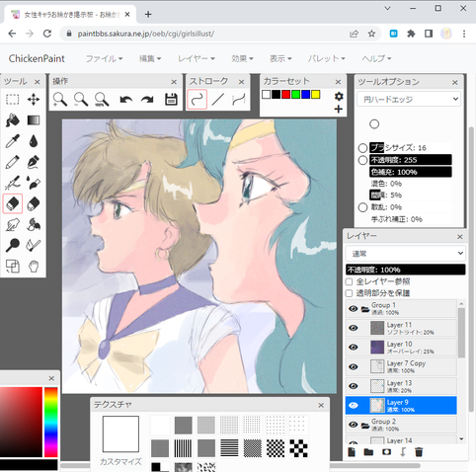Open the ファイル menu
Viewport: 476px width, 472px height.
pyautogui.click(x=104, y=58)
